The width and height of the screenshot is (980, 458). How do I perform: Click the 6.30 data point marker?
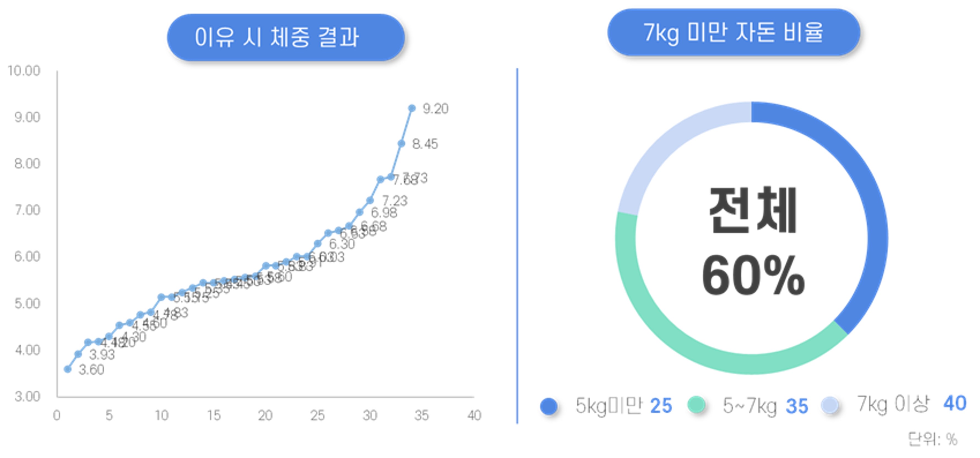click(x=318, y=243)
